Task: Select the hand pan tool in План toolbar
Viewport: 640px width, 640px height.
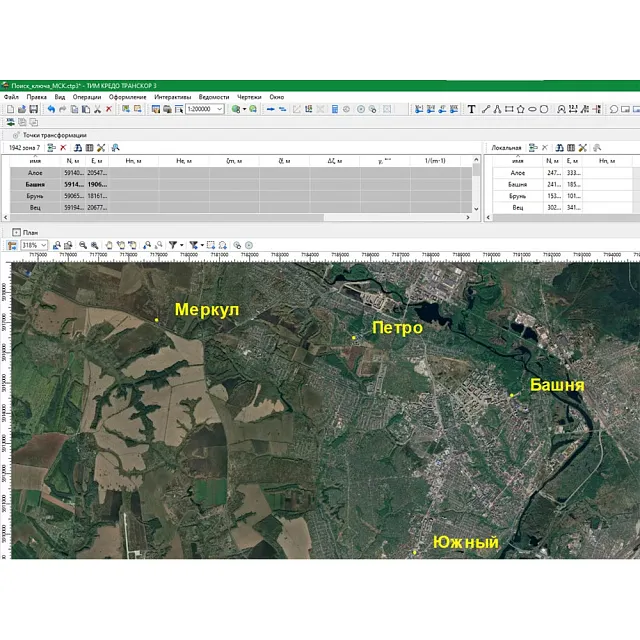Action: click(108, 244)
